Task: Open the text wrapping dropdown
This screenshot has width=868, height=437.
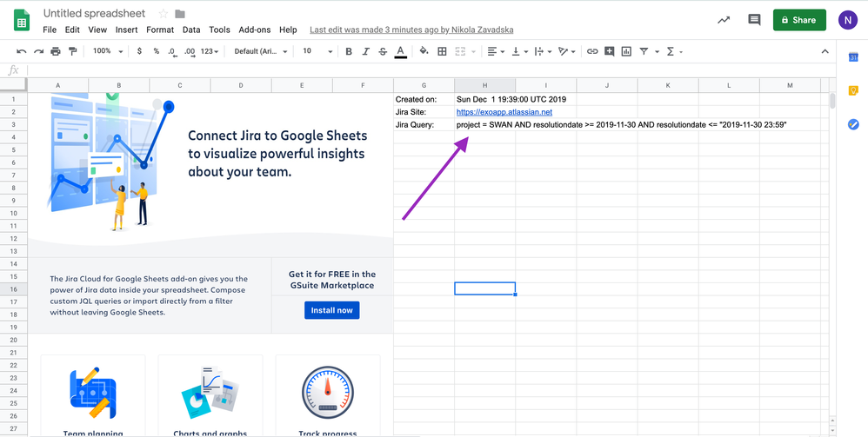Action: coord(543,51)
